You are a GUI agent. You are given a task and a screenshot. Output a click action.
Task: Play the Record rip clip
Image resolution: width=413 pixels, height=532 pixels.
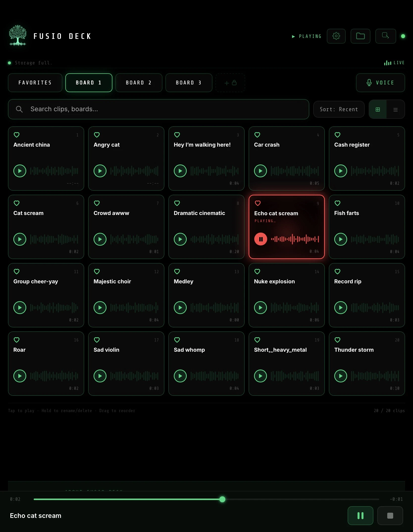(x=341, y=308)
